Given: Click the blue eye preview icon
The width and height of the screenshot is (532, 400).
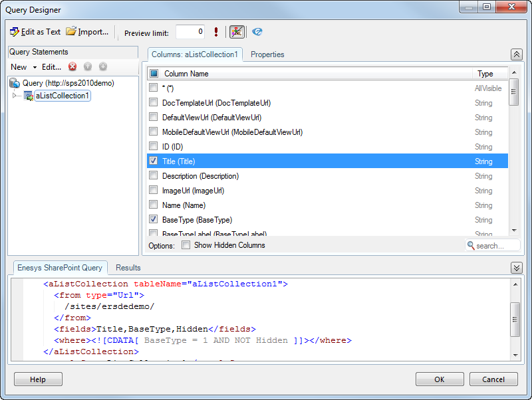Looking at the screenshot, I should pos(257,32).
